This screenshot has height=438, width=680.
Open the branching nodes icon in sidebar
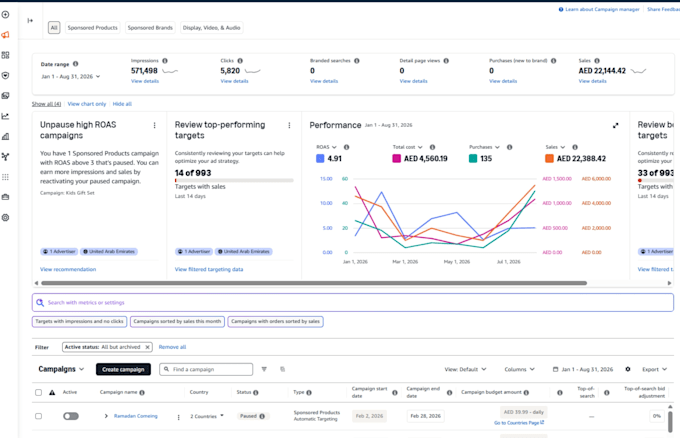tap(6, 157)
